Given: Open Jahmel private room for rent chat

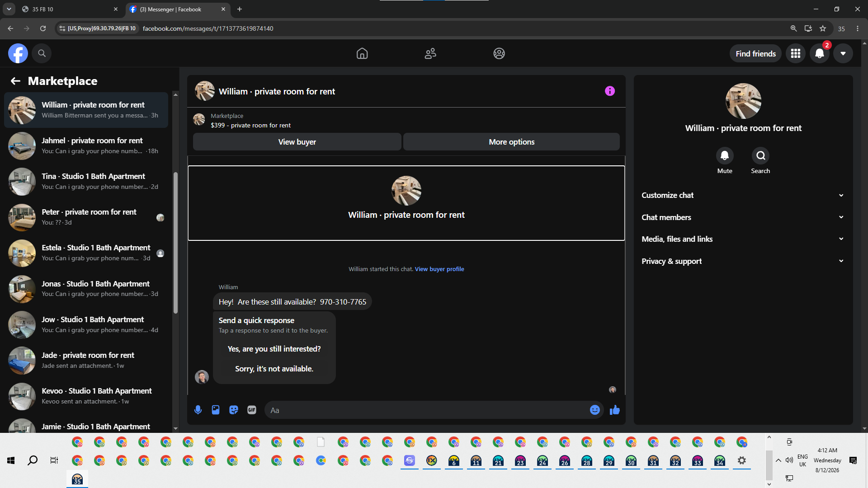Looking at the screenshot, I should 86,145.
